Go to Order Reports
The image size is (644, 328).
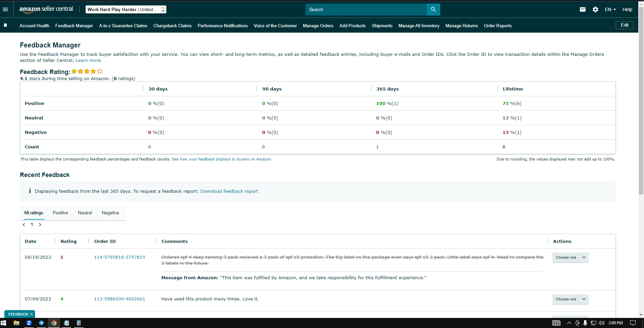tap(497, 26)
